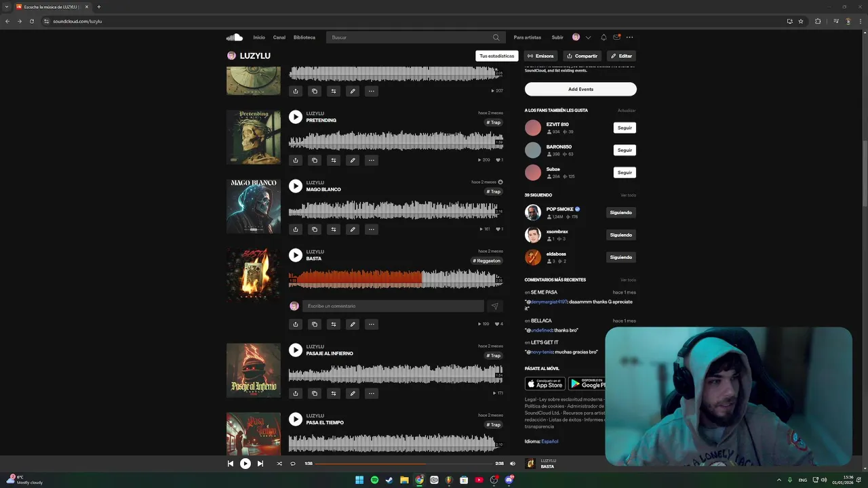Play the PRETENDING track
The height and width of the screenshot is (488, 868).
(x=296, y=117)
